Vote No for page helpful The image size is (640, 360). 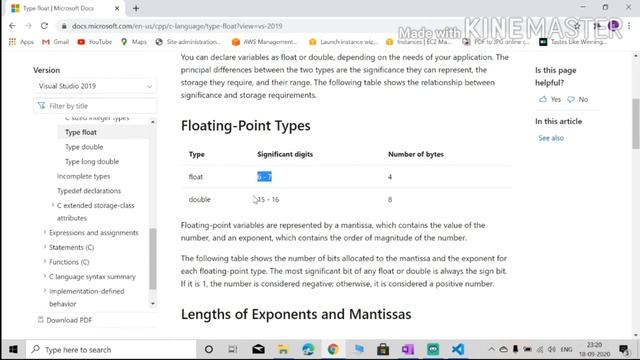[x=578, y=99]
